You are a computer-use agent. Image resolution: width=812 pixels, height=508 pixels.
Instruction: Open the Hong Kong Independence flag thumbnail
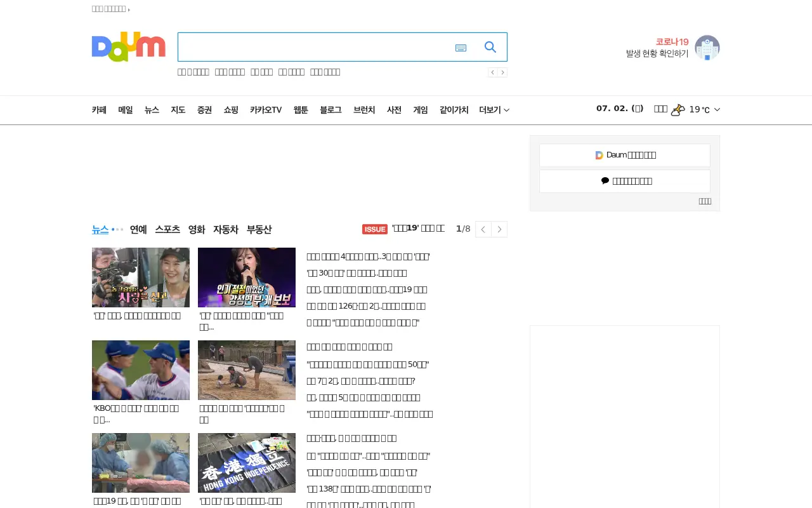click(x=247, y=463)
